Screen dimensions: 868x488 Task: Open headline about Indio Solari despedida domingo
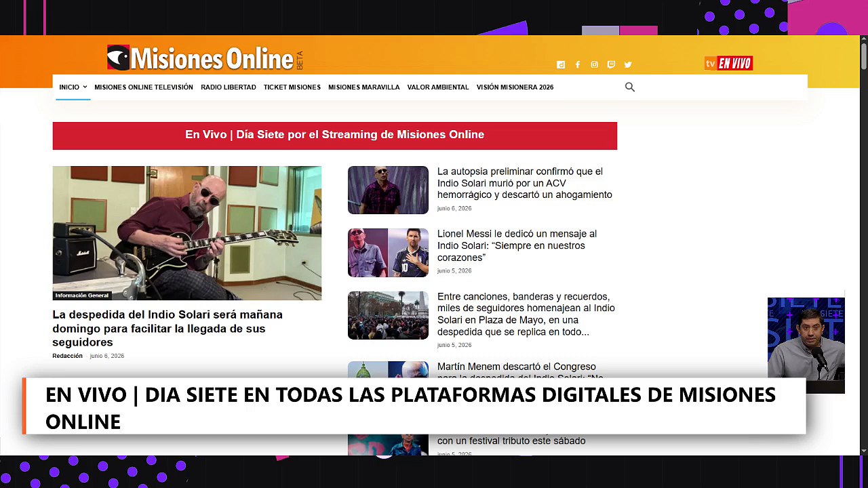[x=167, y=329]
